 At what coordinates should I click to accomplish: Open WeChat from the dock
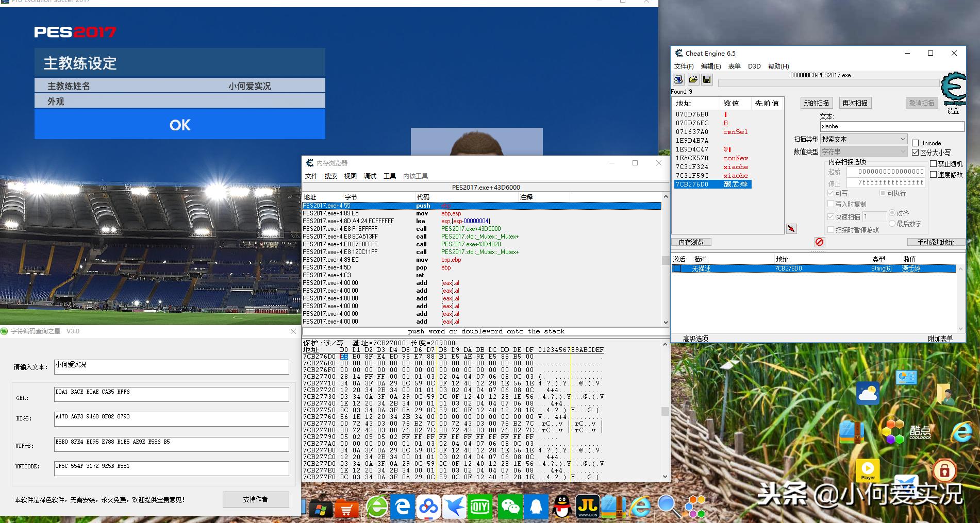[x=510, y=507]
